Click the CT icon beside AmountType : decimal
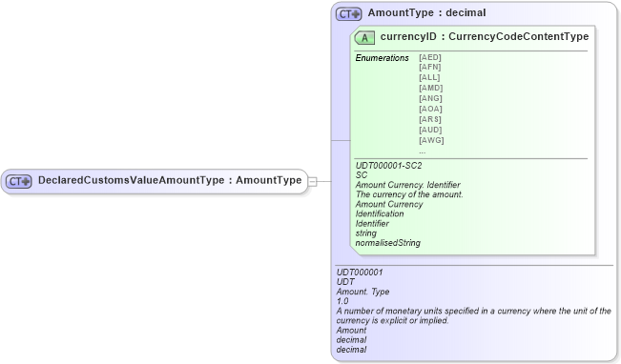 pyautogui.click(x=349, y=14)
